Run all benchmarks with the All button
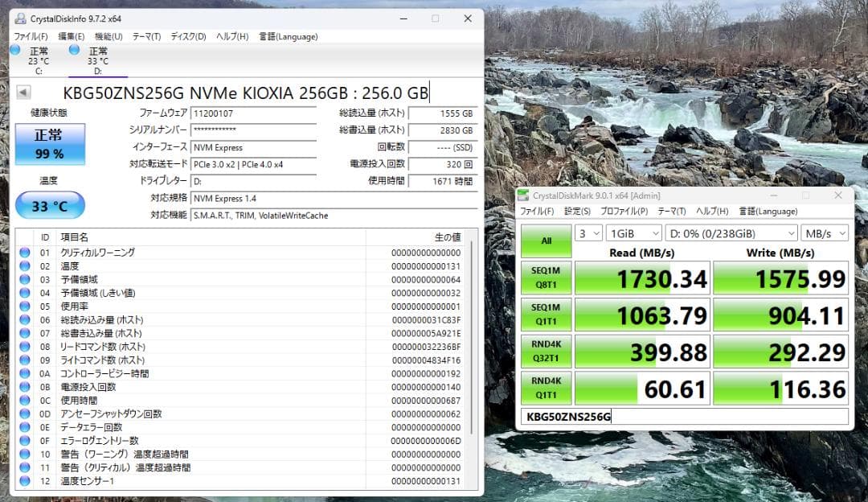The height and width of the screenshot is (502, 868). (x=547, y=241)
